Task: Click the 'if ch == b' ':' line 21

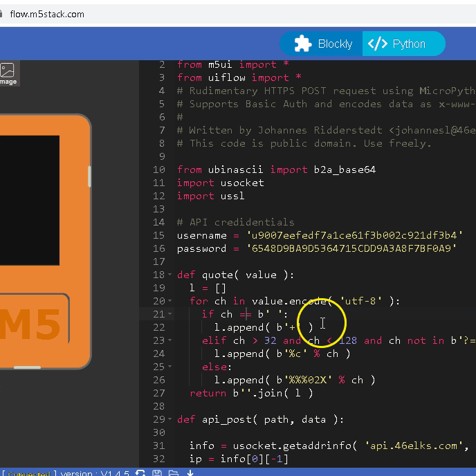Action: [245, 314]
